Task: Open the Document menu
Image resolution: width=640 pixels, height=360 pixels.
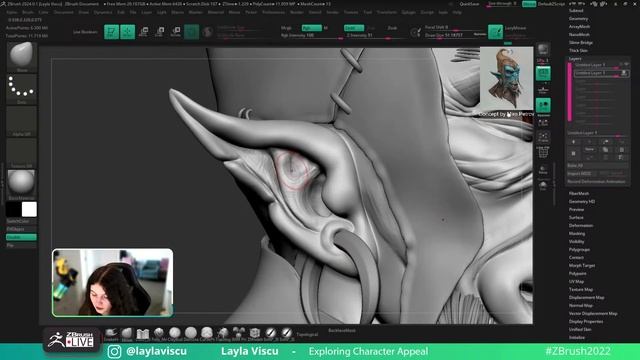Action: coord(64,12)
